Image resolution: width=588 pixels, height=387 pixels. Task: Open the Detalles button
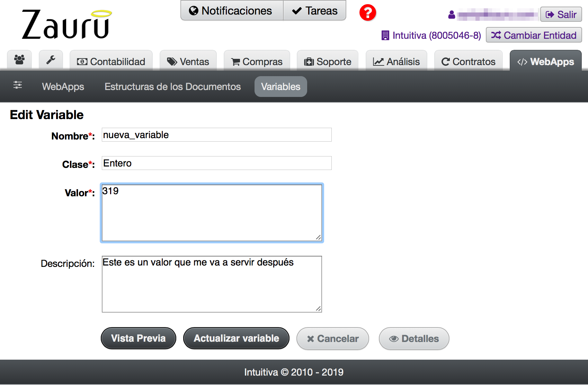click(414, 339)
